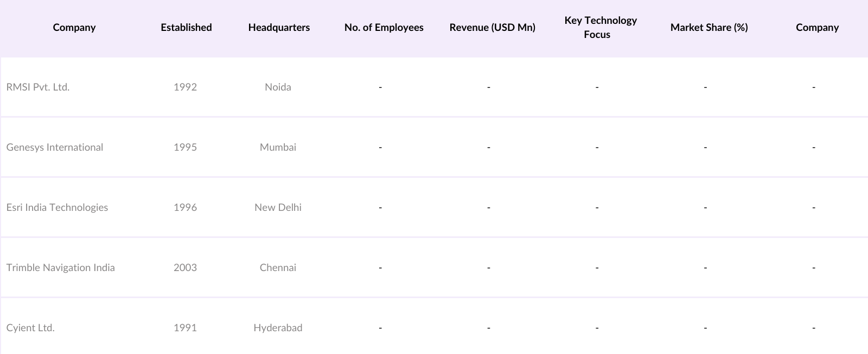Image resolution: width=868 pixels, height=354 pixels.
Task: Click the Noida headquarters cell
Action: coord(278,87)
